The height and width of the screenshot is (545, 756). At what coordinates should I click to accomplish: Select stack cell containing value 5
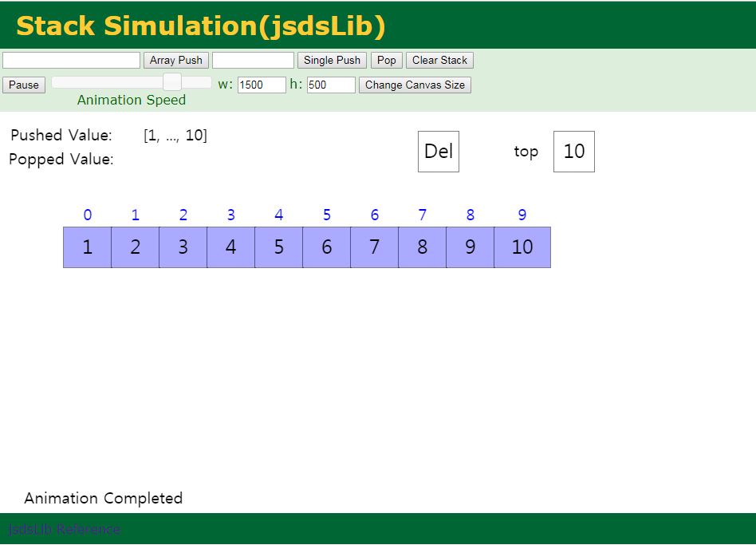278,247
